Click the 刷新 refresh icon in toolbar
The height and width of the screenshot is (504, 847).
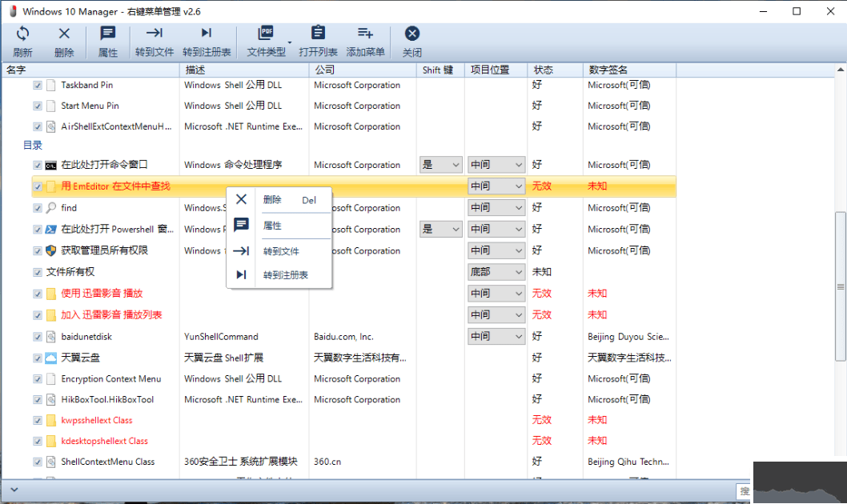coord(22,34)
